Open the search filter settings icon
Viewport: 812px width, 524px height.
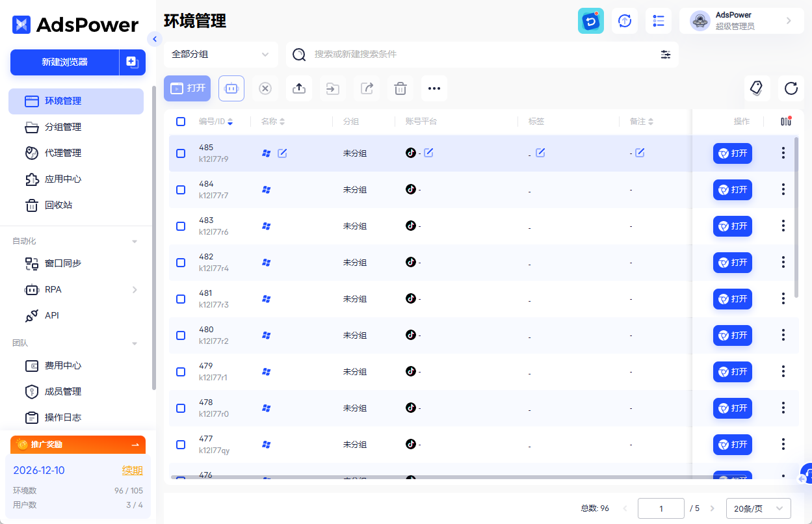coord(666,55)
